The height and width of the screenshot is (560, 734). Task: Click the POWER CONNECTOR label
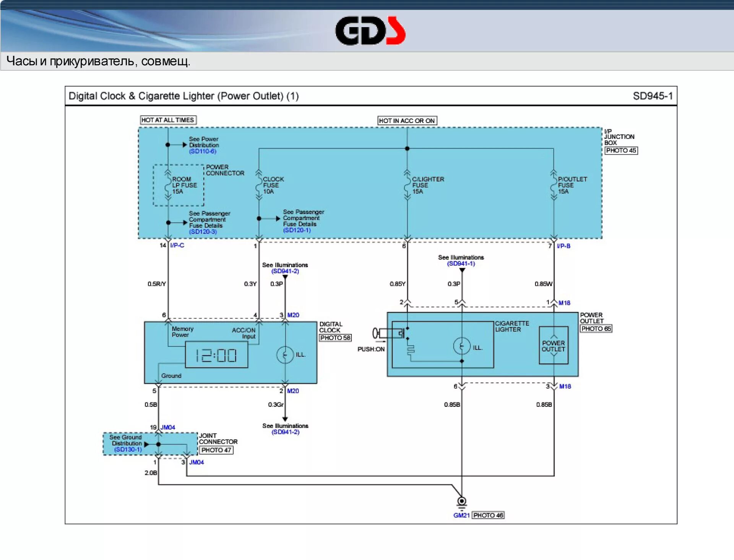pos(225,170)
